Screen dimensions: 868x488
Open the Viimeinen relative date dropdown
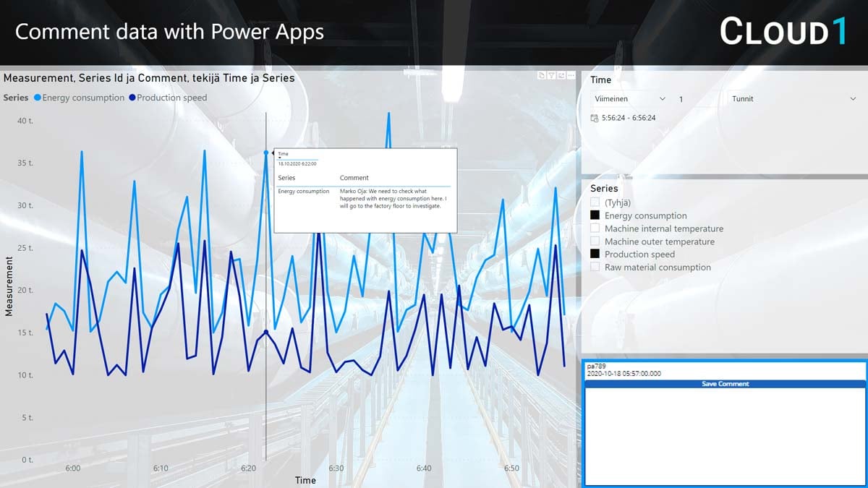(x=629, y=99)
